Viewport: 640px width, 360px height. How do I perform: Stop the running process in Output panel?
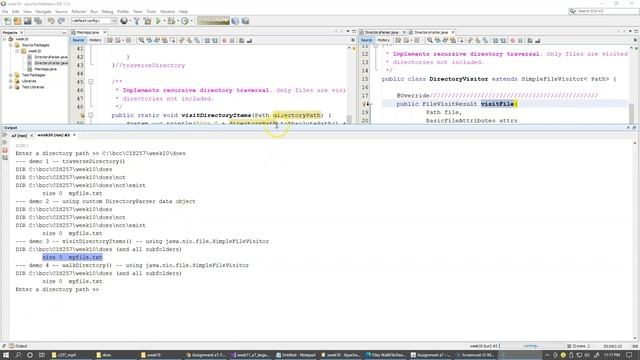5,150
